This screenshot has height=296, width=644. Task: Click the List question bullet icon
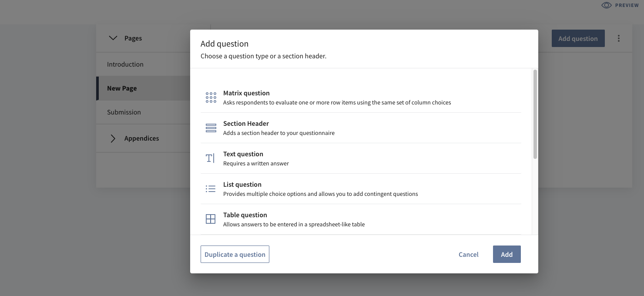[x=211, y=189]
